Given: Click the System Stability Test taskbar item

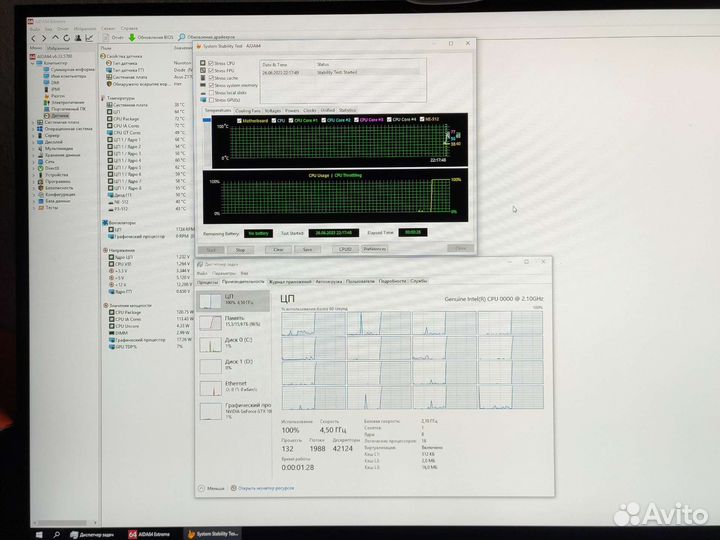Looking at the screenshot, I should [213, 534].
